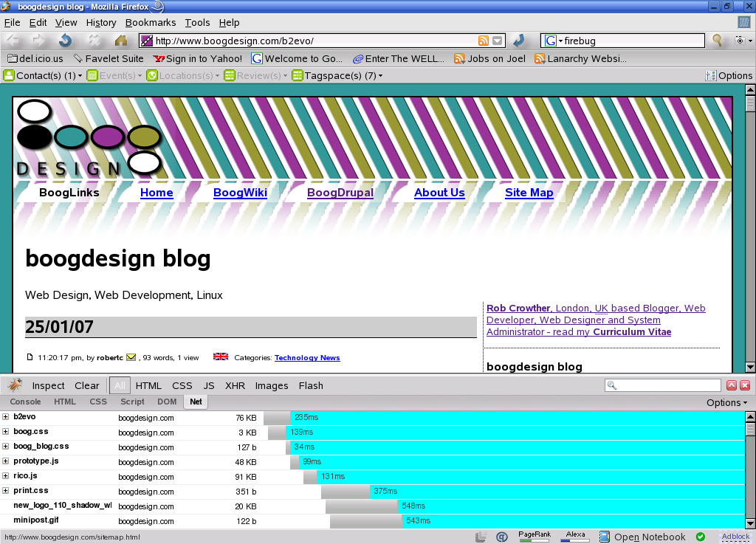
Task: Click the UK flag icon in post
Action: coord(221,357)
